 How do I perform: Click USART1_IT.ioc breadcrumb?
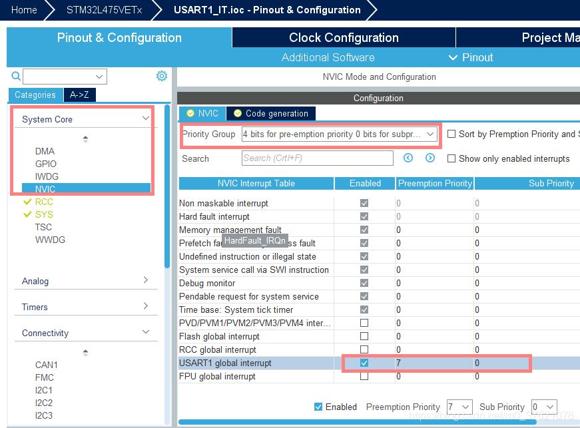[267, 10]
